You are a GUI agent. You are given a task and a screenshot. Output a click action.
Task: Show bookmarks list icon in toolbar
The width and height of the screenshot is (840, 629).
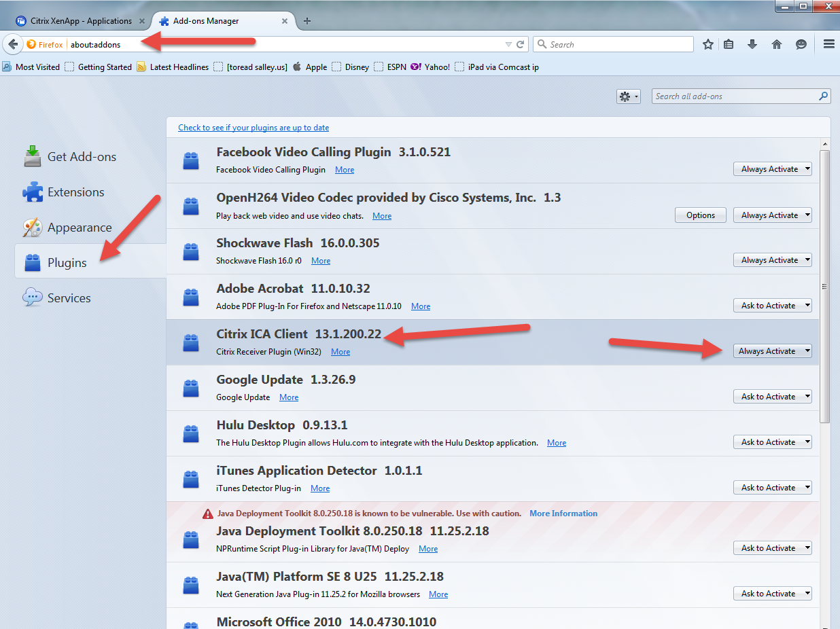tap(729, 44)
